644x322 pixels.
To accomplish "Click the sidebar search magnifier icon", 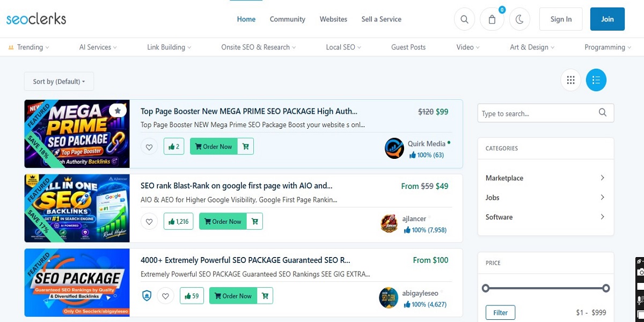I will coord(603,113).
